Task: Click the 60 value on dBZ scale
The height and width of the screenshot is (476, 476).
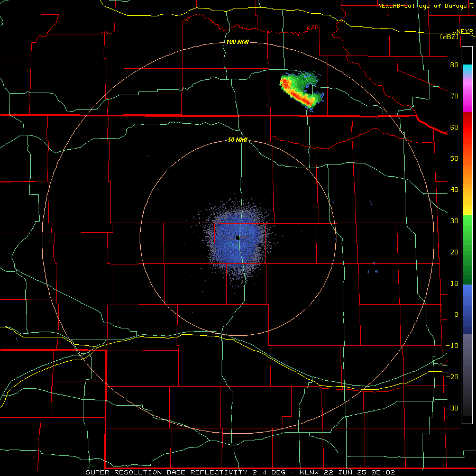Action: coord(454,127)
